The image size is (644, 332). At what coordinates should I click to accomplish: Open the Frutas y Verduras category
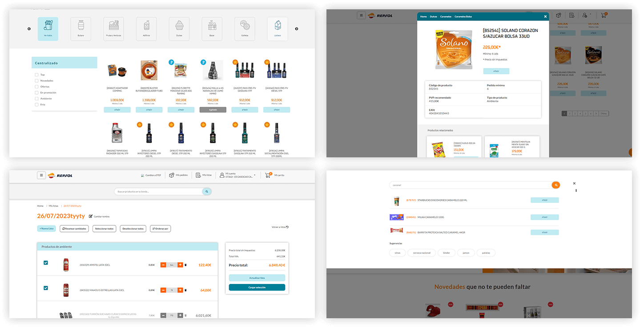click(113, 29)
